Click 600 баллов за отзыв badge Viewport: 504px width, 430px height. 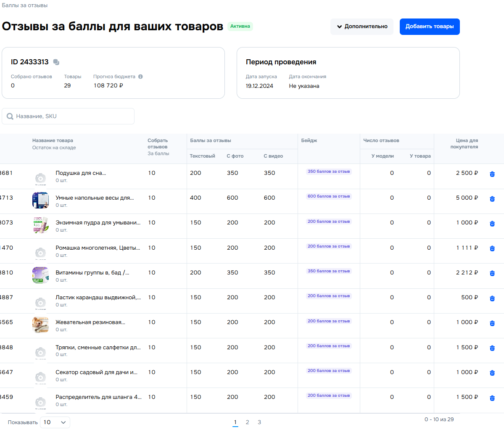328,196
